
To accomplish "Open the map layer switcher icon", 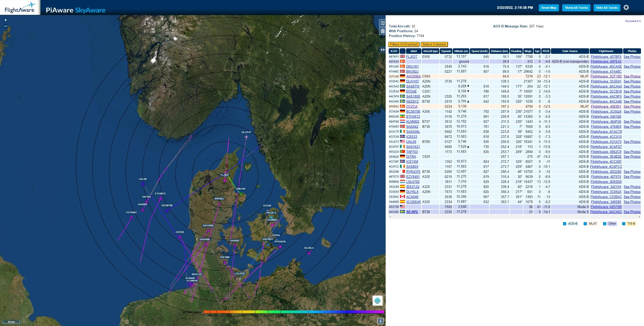I will (x=377, y=300).
